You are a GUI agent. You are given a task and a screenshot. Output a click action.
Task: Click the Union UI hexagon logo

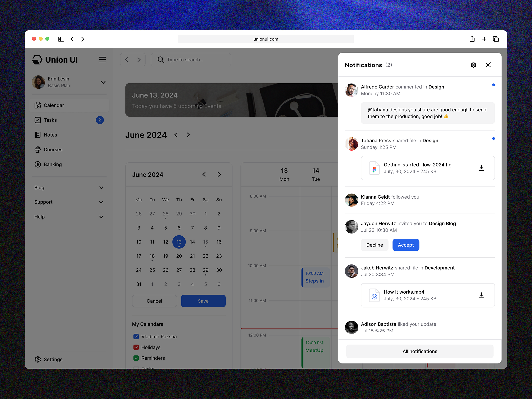coord(38,59)
